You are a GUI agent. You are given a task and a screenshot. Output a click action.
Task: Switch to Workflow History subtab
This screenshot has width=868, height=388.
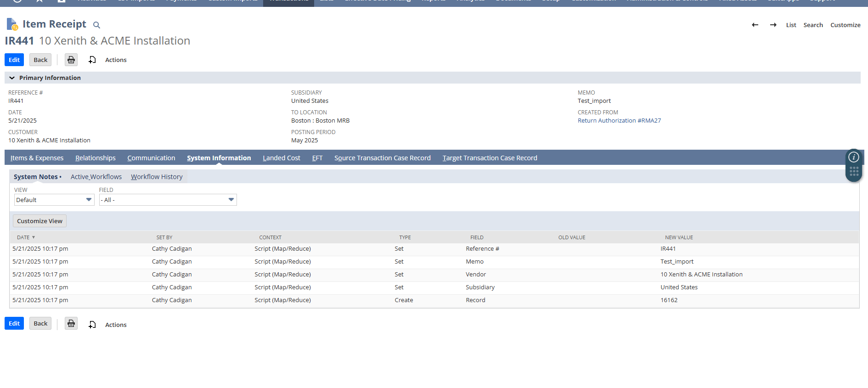point(157,177)
